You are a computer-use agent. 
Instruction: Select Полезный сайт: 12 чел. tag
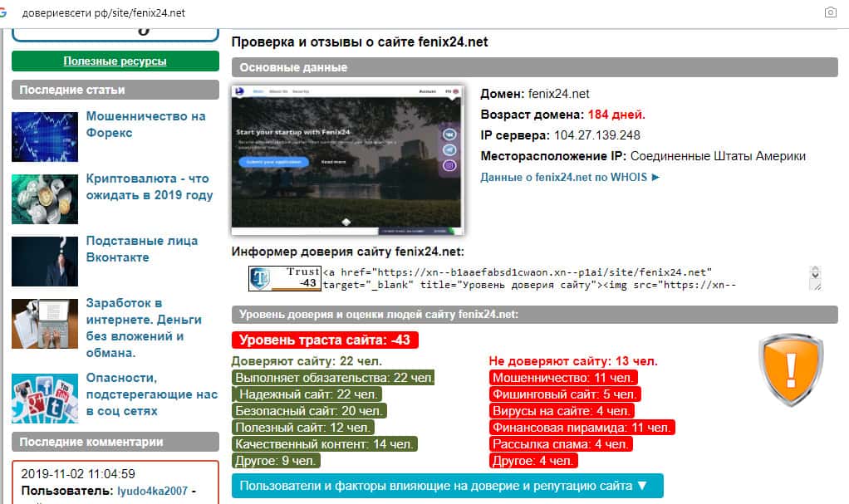[302, 428]
